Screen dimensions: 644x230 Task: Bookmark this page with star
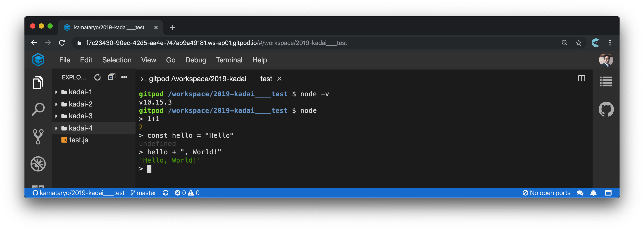click(578, 43)
